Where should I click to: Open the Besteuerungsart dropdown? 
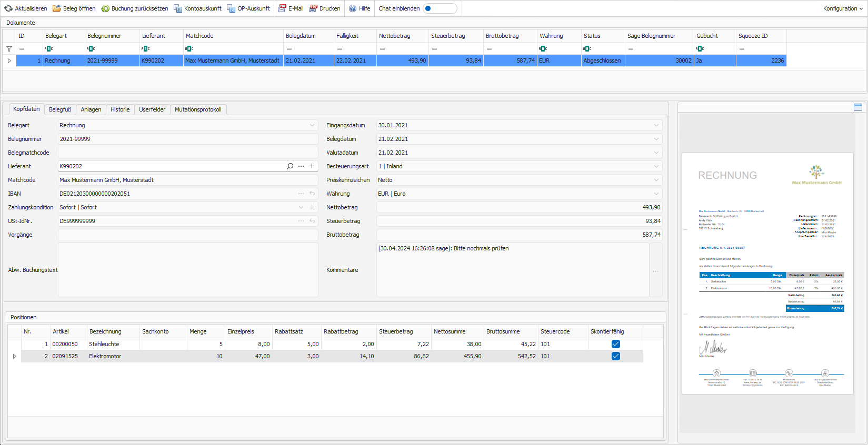[x=656, y=166]
